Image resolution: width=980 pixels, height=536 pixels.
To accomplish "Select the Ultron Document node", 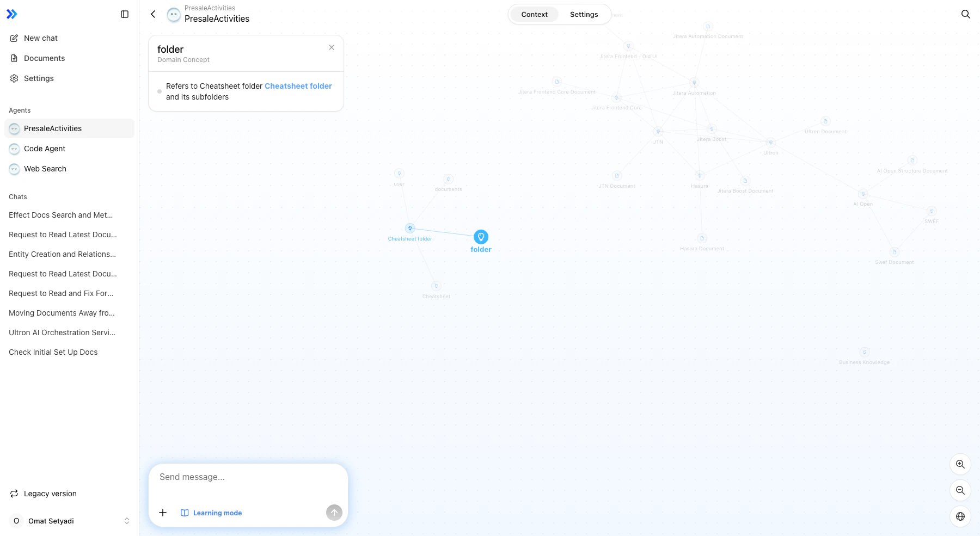I will point(825,121).
